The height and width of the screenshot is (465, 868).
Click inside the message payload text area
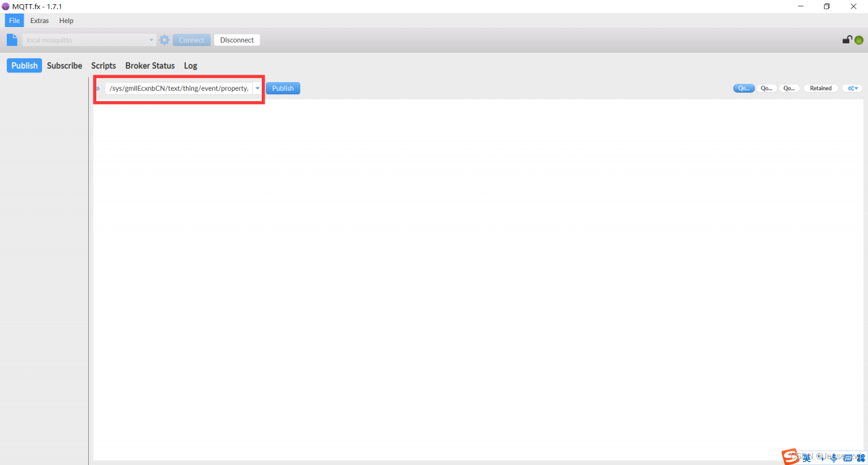click(x=478, y=279)
